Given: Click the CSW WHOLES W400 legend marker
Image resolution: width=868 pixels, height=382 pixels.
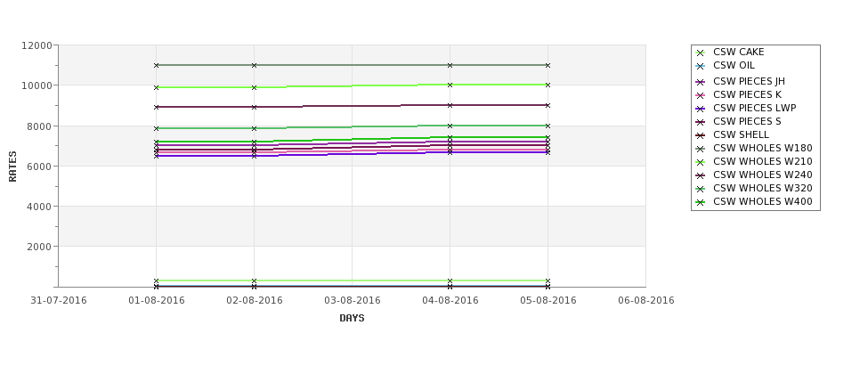Looking at the screenshot, I should coord(700,202).
